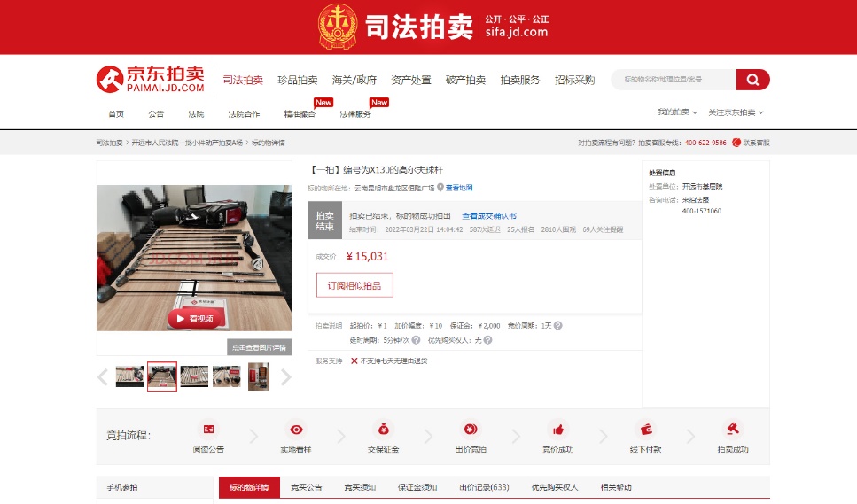Show previous thumbnails with left arrow
The height and width of the screenshot is (504, 857).
(x=102, y=376)
